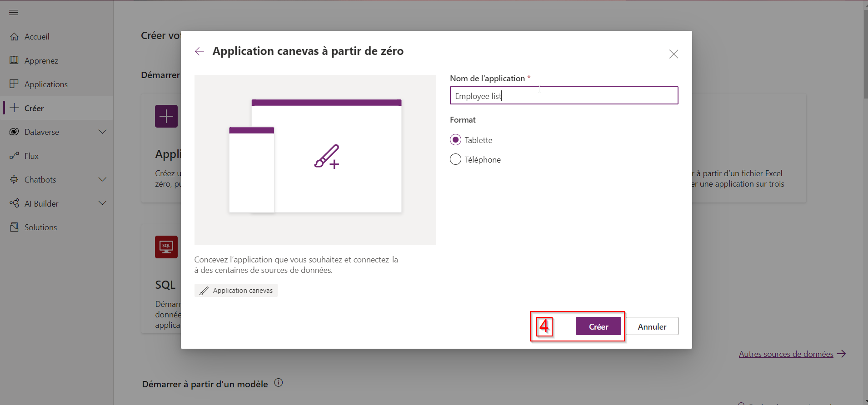Screen dimensions: 868x405
Task: Open Autres sources de données link
Action: [786, 354]
